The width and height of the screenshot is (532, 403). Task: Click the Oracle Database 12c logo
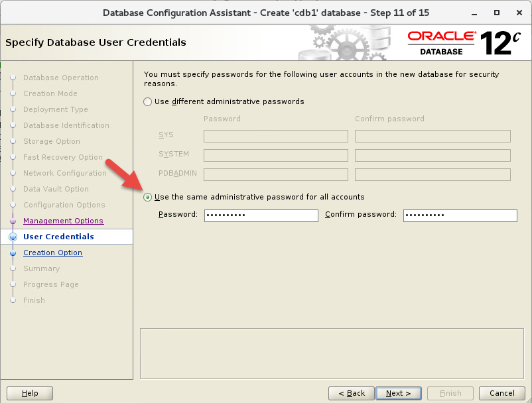click(464, 43)
